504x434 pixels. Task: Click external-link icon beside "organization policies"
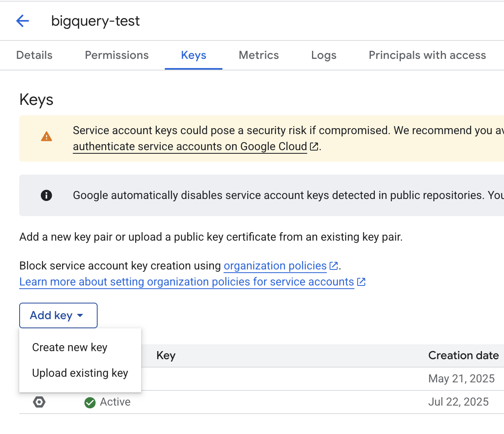[x=333, y=266]
